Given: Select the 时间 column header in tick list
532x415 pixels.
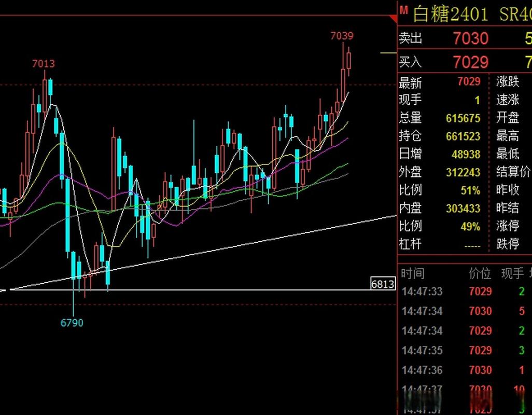Looking at the screenshot, I should click(412, 273).
